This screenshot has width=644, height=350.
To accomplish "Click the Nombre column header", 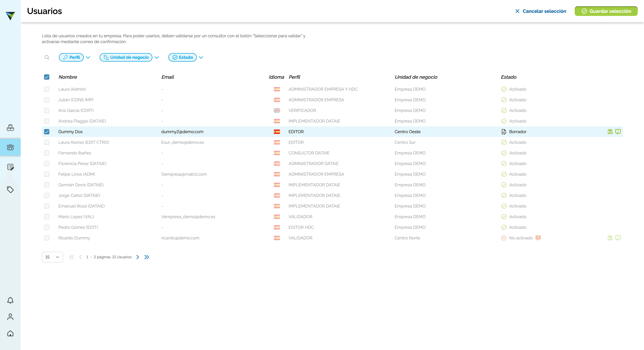I will [68, 77].
